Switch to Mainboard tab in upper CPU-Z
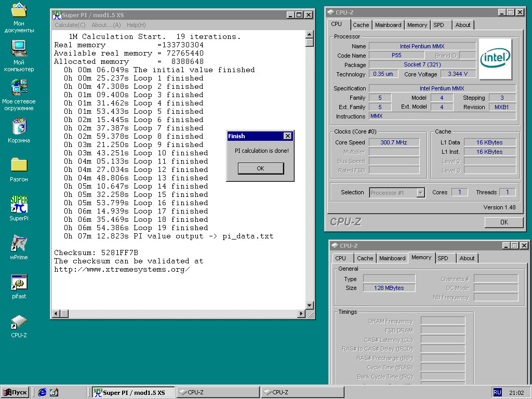This screenshot has width=532, height=399. (388, 25)
